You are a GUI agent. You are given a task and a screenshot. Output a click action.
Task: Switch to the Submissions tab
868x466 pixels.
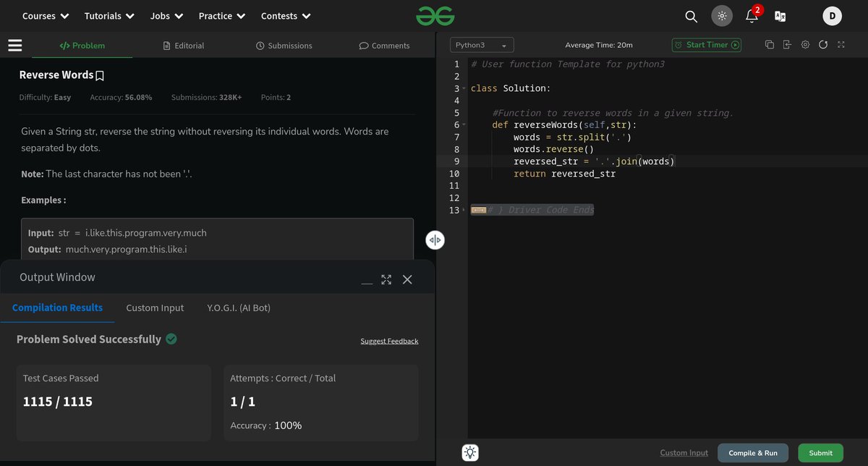click(284, 46)
